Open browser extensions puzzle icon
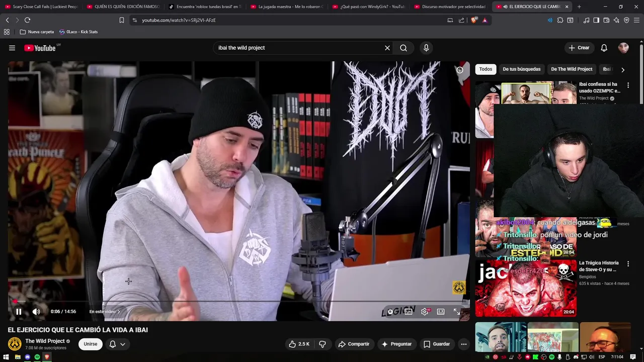Viewport: 644px width, 362px height. click(560, 20)
